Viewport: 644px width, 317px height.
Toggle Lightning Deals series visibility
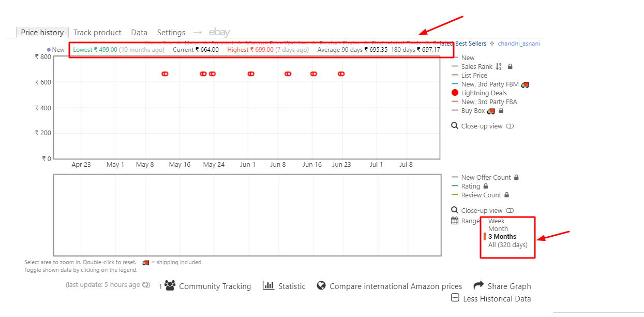(484, 93)
